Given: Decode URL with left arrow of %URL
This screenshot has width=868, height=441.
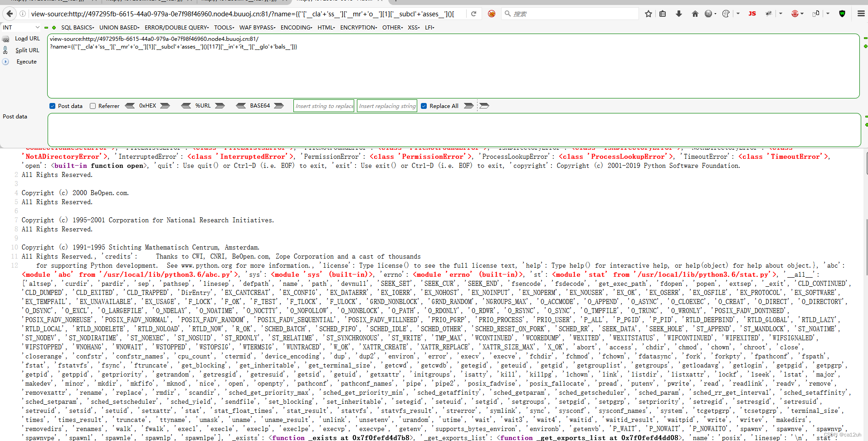Looking at the screenshot, I should [x=186, y=106].
